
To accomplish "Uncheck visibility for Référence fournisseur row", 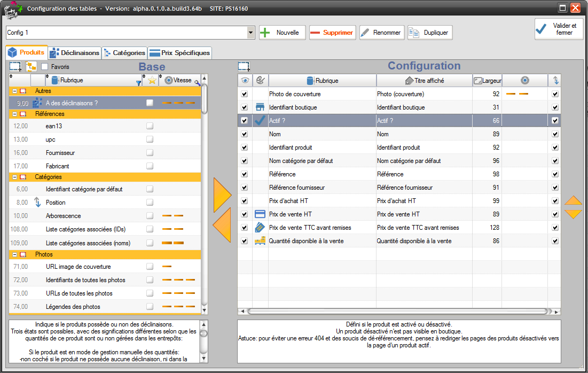I will [245, 187].
